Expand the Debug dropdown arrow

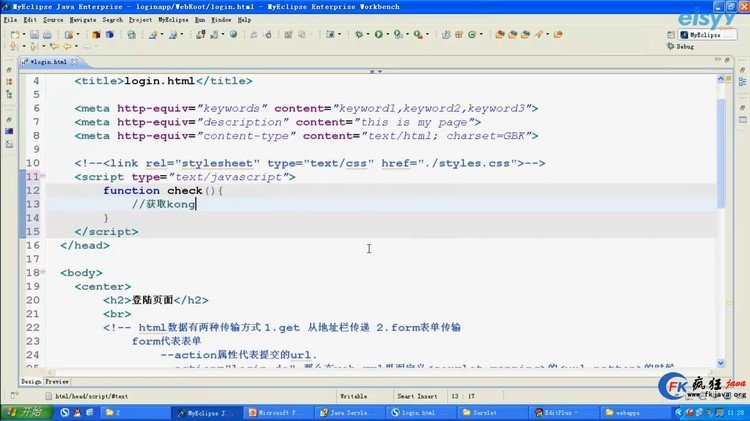(x=367, y=34)
